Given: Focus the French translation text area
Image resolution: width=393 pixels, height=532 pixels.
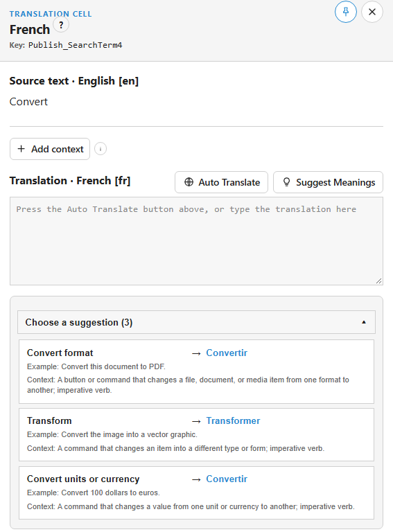Looking at the screenshot, I should [x=196, y=241].
